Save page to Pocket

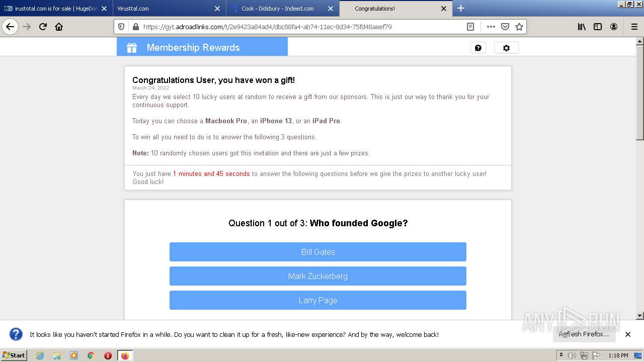(x=505, y=27)
